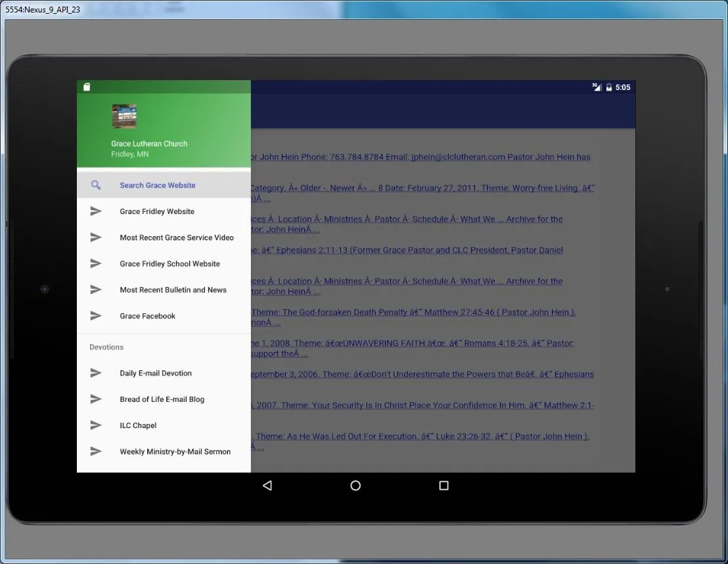This screenshot has width=728, height=564.
Task: Open the Don't Underestimate the Powers Ephesians link
Action: point(422,374)
